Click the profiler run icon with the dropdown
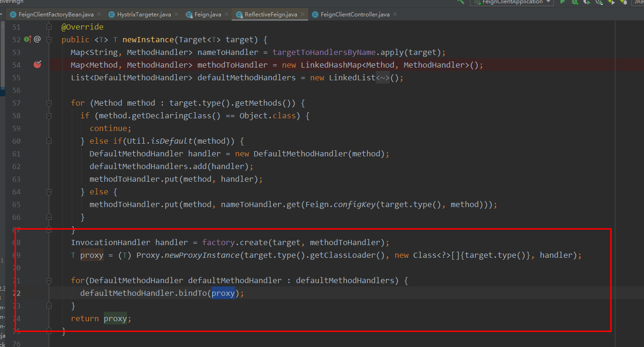The image size is (644, 347). click(x=599, y=2)
